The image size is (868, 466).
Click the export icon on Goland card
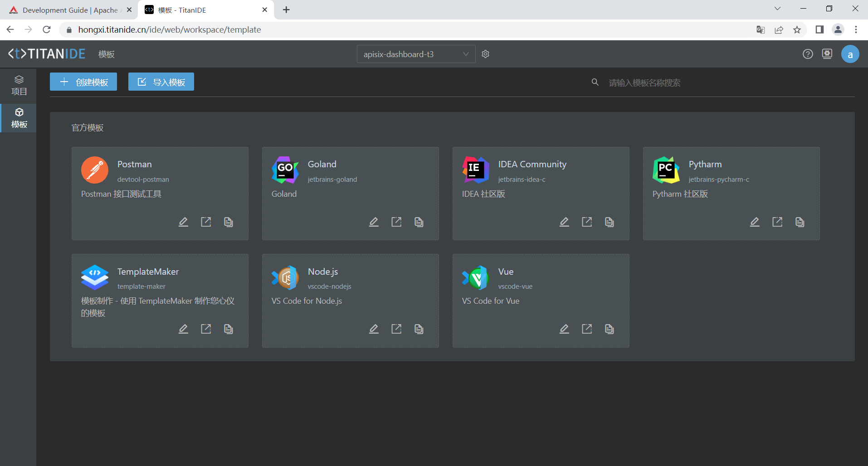point(396,222)
